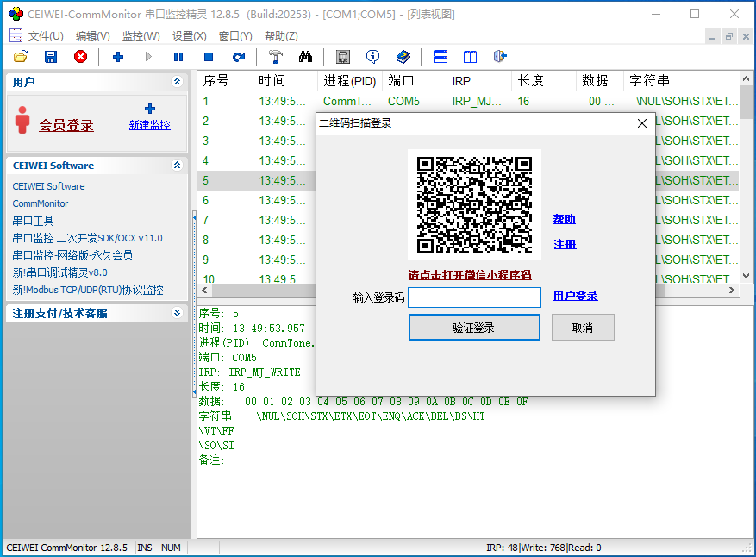The height and width of the screenshot is (557, 756).
Task: Collapse the 用户 panel
Action: pyautogui.click(x=178, y=81)
